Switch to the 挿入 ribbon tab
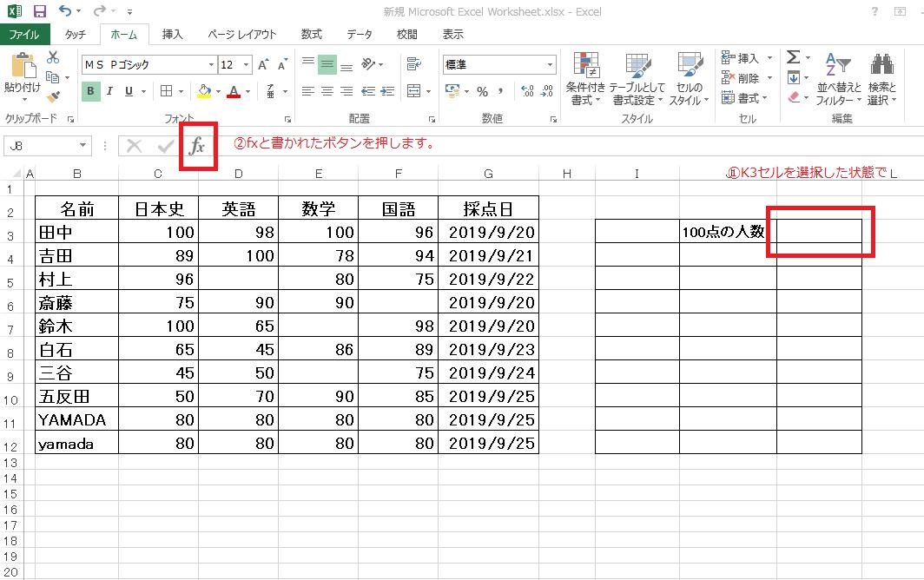This screenshot has height=580, width=924. tap(172, 35)
